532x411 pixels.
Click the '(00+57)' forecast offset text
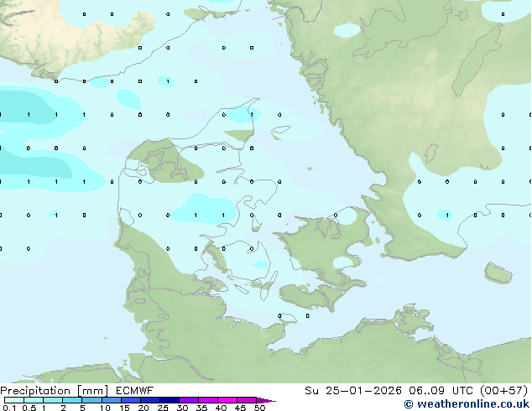[x=503, y=391]
